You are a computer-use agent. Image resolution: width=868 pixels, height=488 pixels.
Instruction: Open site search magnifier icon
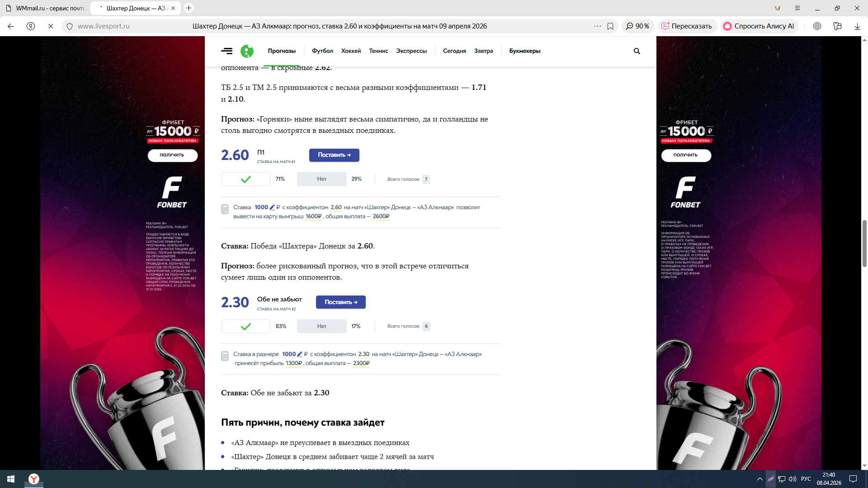(637, 51)
